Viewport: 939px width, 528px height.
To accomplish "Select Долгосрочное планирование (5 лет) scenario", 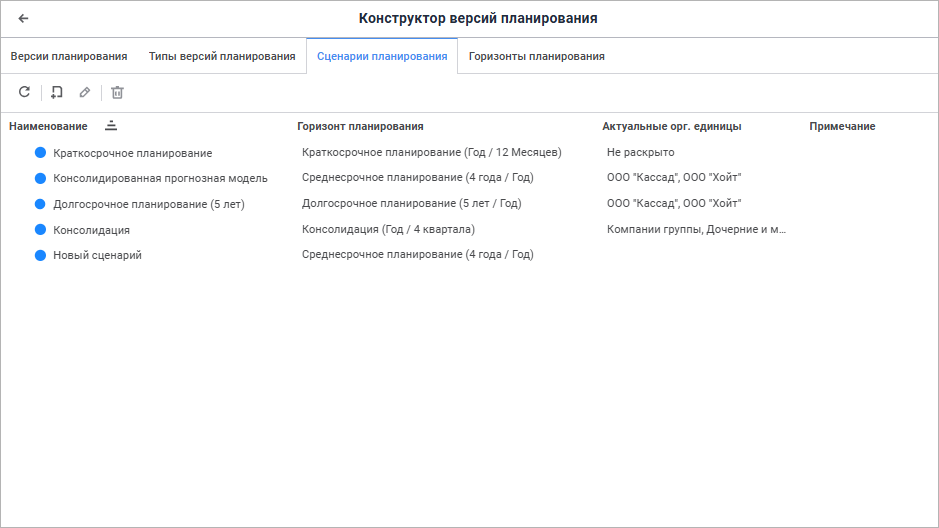I will 148,204.
